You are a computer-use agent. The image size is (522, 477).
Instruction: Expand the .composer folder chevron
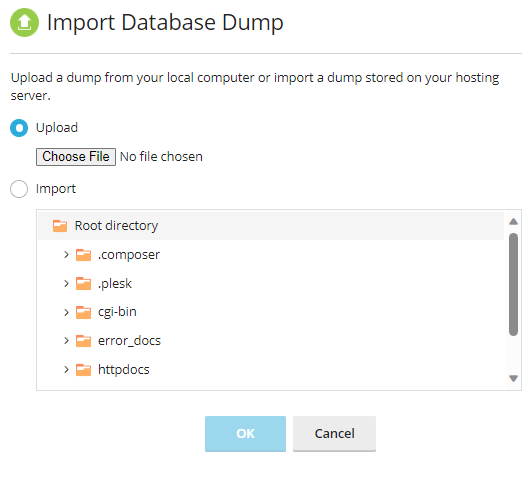pyautogui.click(x=66, y=255)
